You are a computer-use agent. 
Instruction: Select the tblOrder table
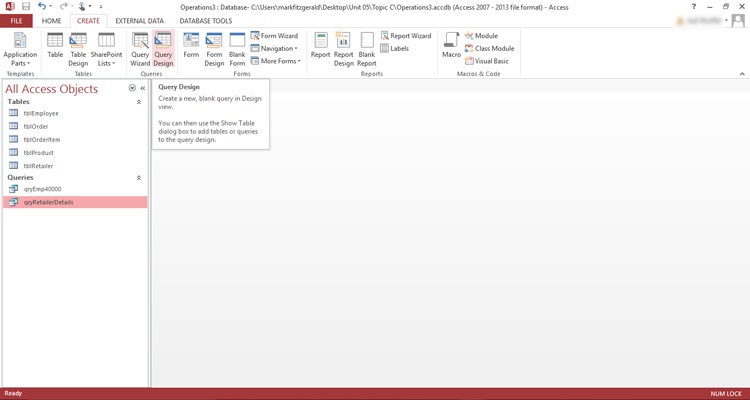point(75,126)
